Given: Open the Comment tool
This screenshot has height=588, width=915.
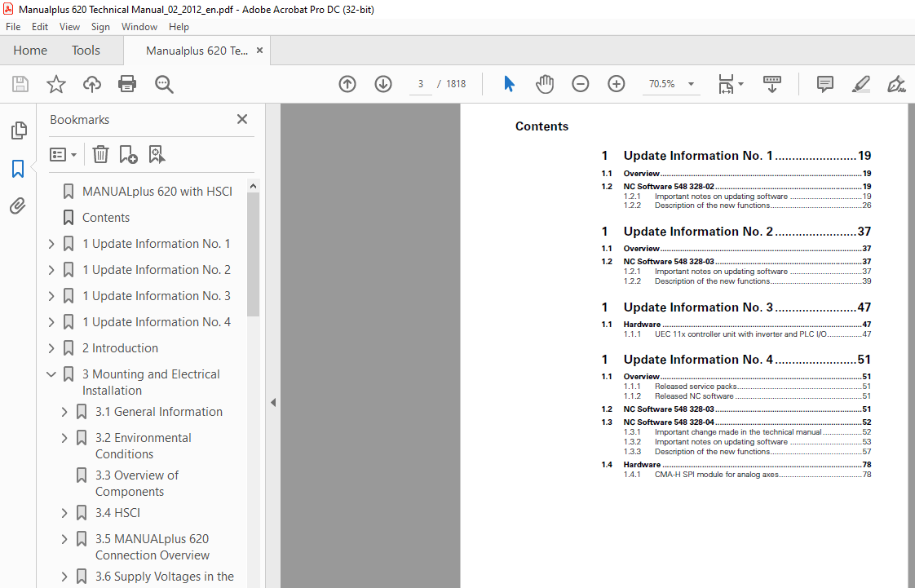Looking at the screenshot, I should pos(824,84).
